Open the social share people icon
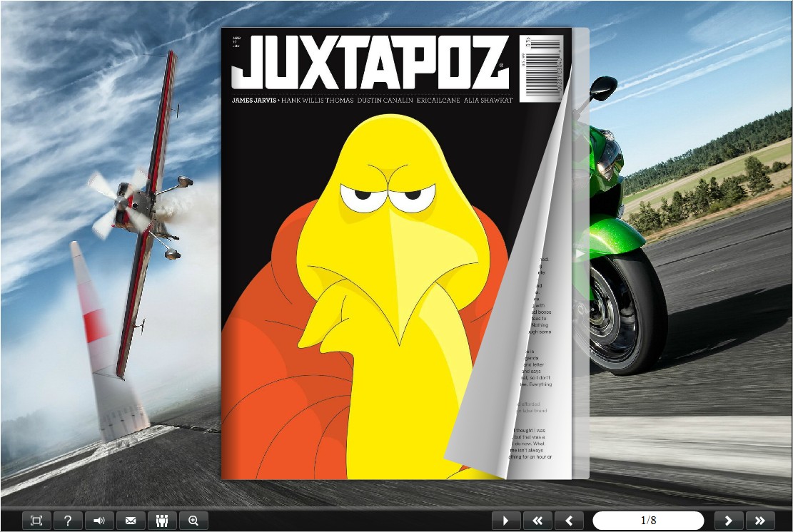Screen dimensions: 793x532 [x=162, y=521]
